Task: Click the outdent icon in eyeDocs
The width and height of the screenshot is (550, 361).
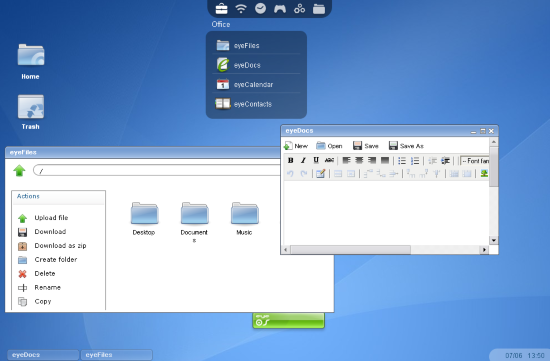Action: (432, 161)
